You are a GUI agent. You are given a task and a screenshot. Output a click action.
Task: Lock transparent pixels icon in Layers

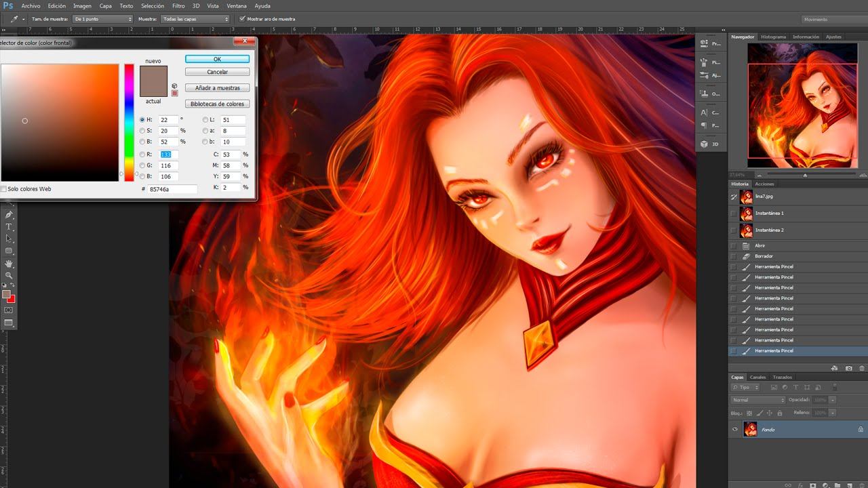tap(749, 413)
